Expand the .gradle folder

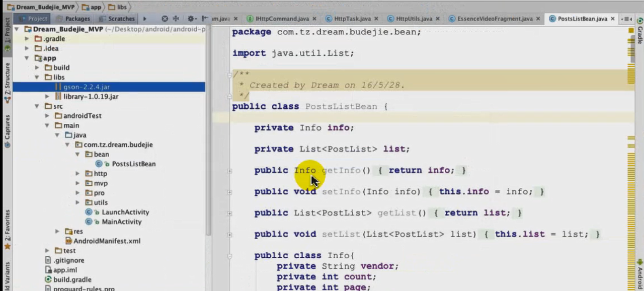pos(27,39)
